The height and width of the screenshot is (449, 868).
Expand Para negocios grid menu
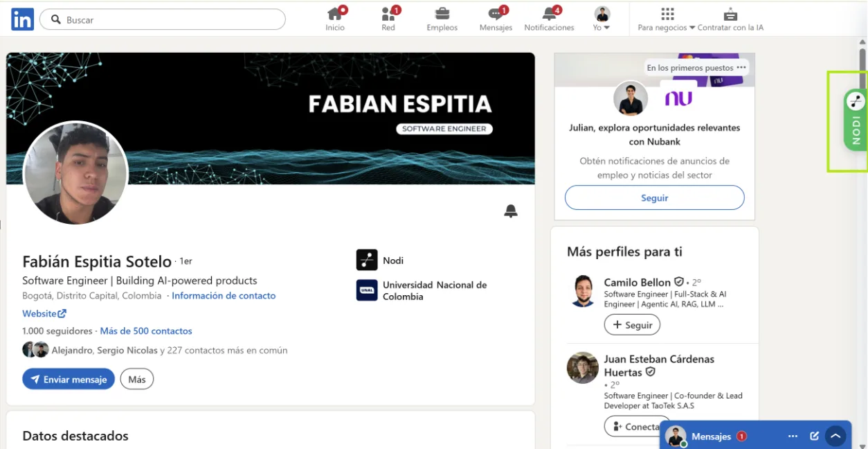pyautogui.click(x=667, y=19)
